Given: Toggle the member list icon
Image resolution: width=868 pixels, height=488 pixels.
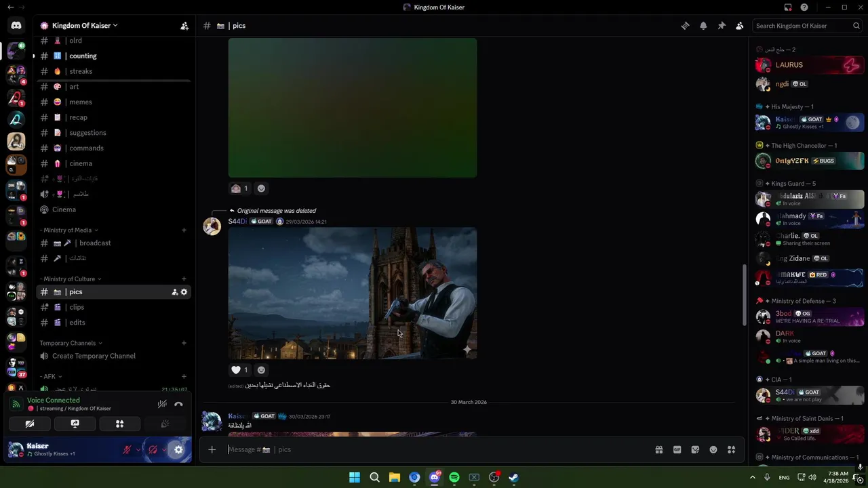Looking at the screenshot, I should [x=739, y=26].
